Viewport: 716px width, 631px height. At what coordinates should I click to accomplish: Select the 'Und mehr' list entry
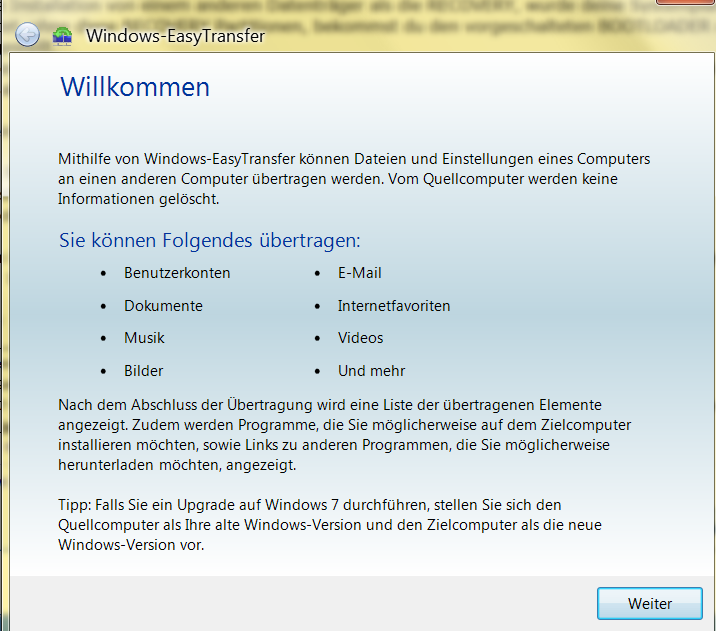pyautogui.click(x=371, y=371)
